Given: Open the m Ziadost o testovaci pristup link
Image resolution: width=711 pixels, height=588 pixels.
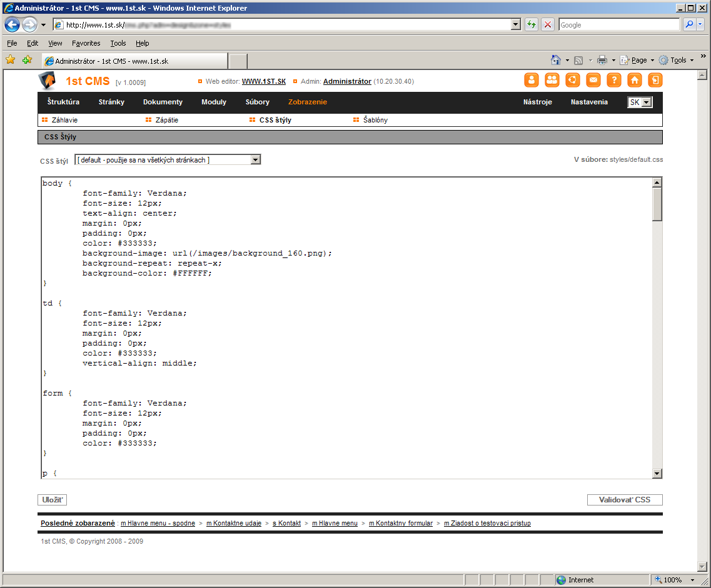Looking at the screenshot, I should [488, 523].
